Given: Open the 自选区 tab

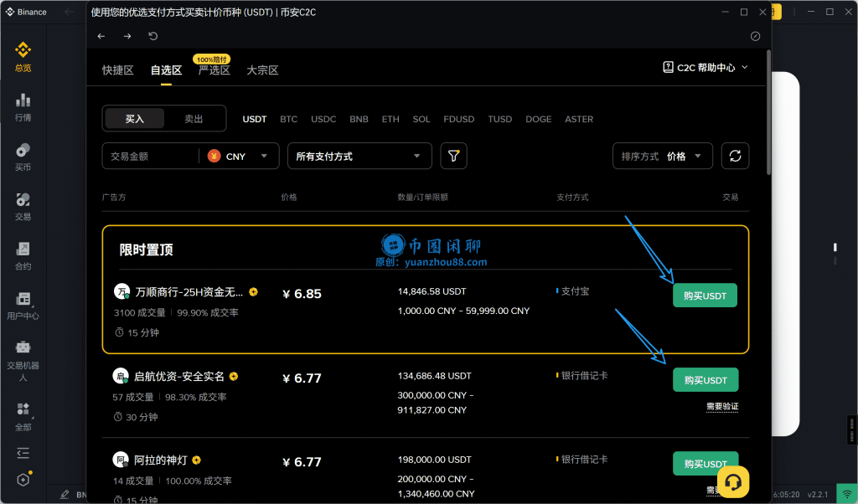Looking at the screenshot, I should (x=166, y=70).
